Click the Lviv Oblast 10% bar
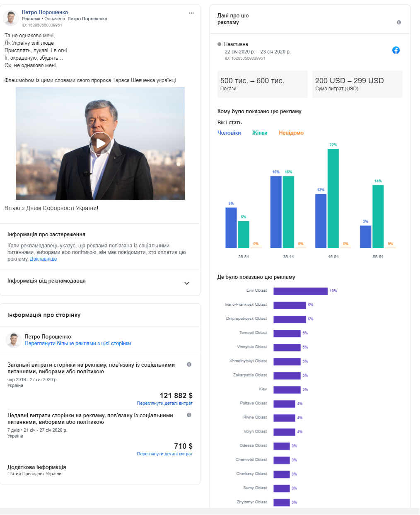Viewport: 420px width, 515px height. 300,291
